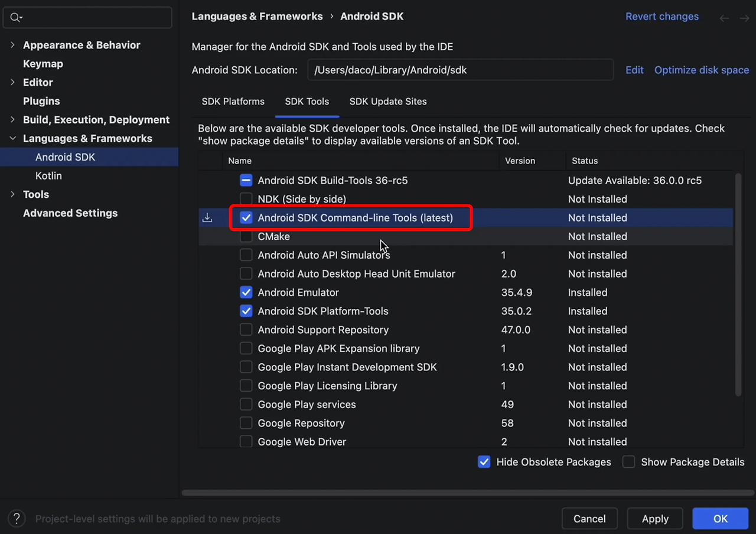The height and width of the screenshot is (534, 756).
Task: Toggle Android SDK Build-Tools 36-rc5 checkbox
Action: tap(246, 181)
